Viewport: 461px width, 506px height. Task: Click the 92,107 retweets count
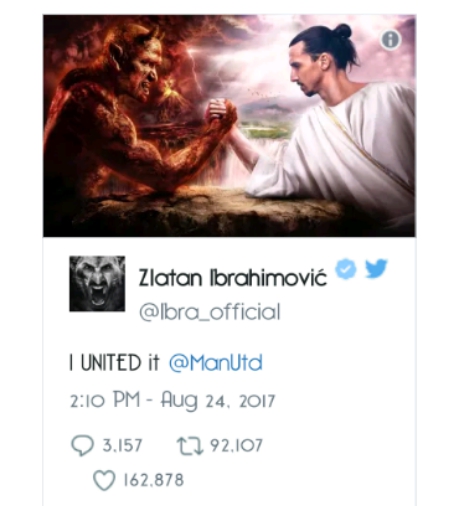pos(236,446)
